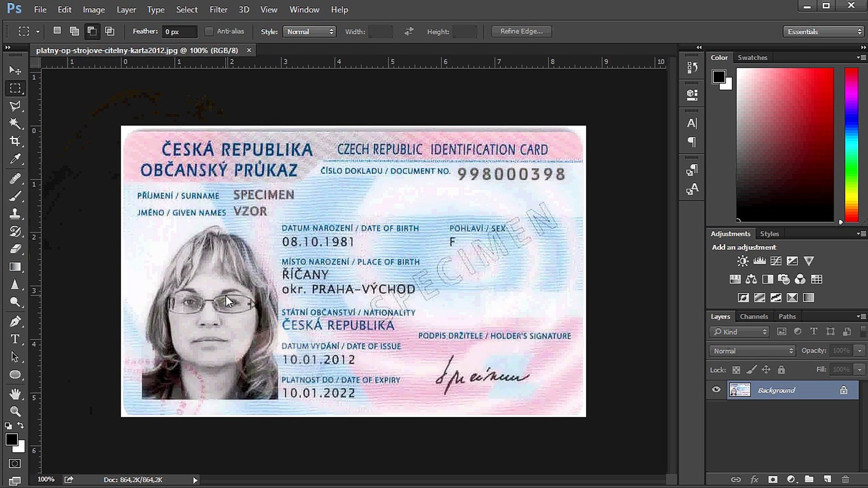868x488 pixels.
Task: Click the Refine Edge button
Action: click(521, 31)
